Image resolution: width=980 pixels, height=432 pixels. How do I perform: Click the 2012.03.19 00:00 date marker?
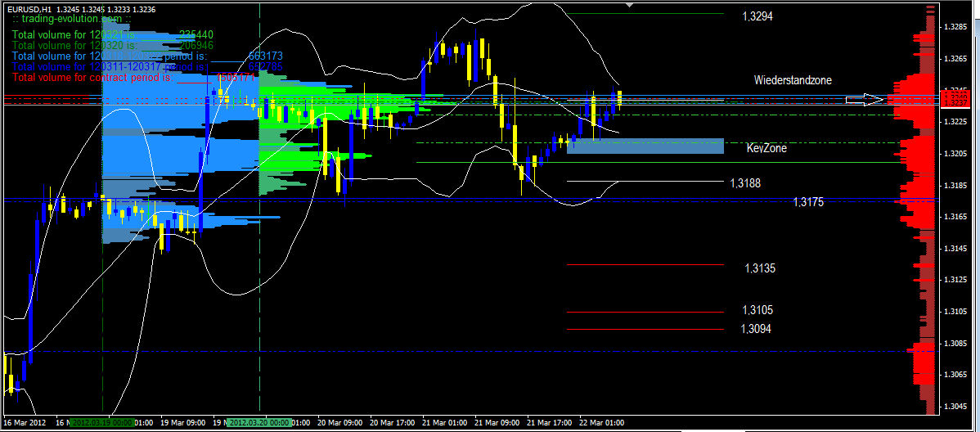tap(102, 423)
